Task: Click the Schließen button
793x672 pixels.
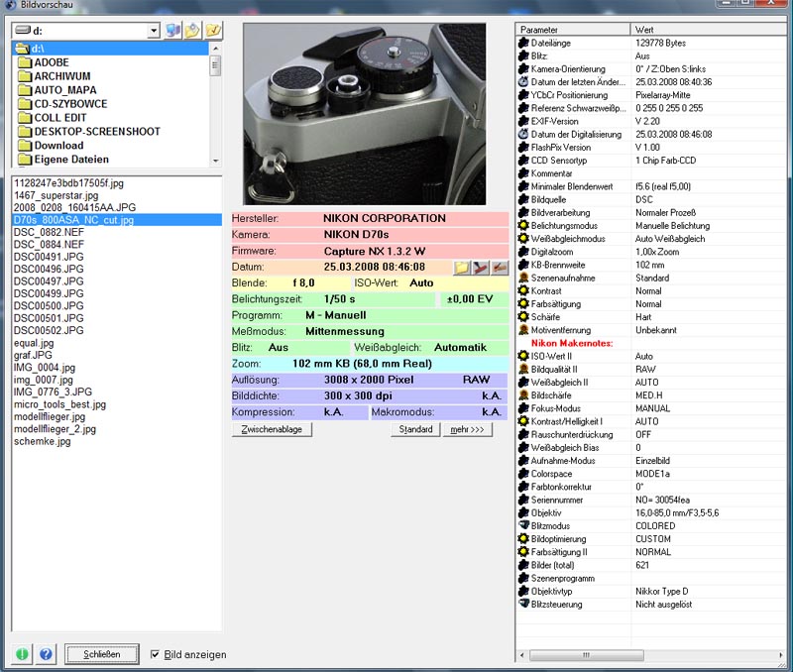Action: point(102,654)
